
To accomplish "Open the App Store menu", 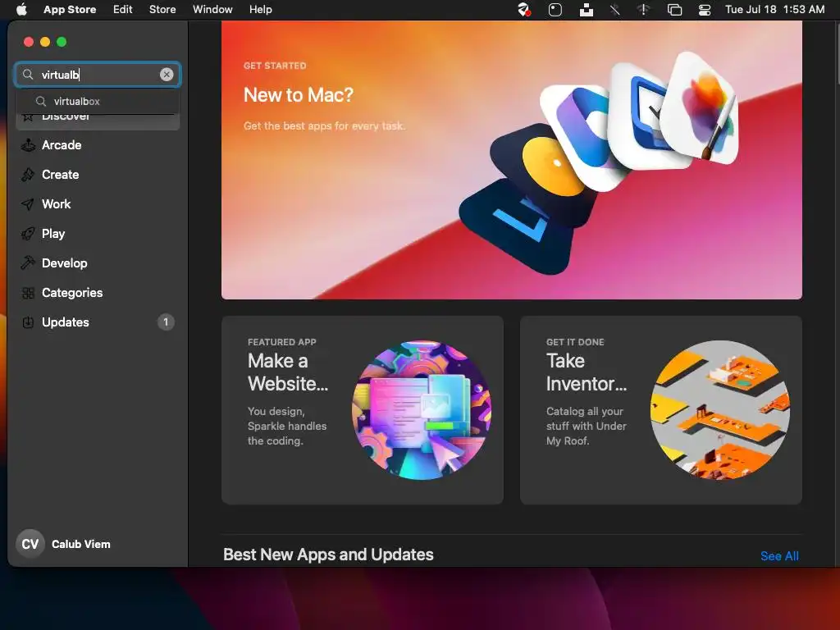I will [x=70, y=9].
